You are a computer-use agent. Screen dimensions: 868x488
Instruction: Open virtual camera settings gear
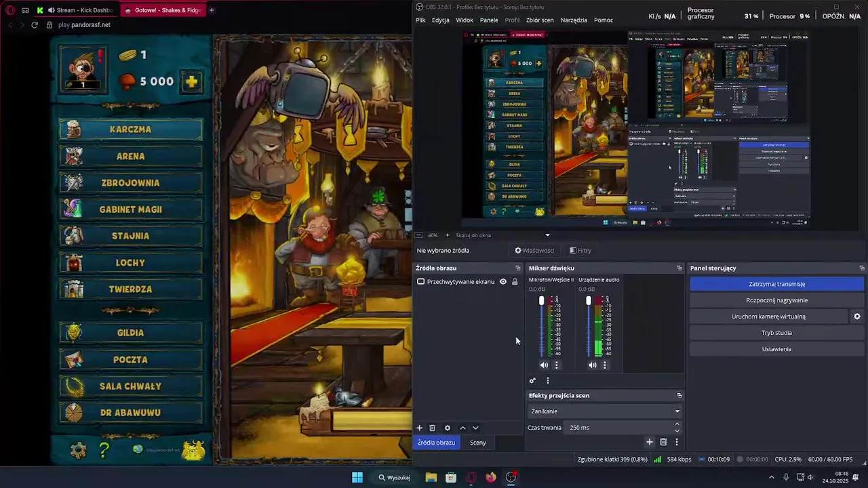pyautogui.click(x=857, y=317)
